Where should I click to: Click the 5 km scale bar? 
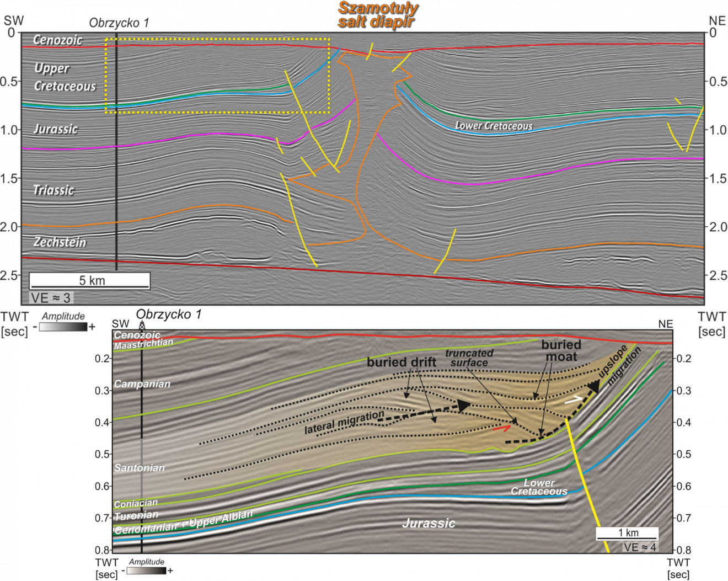pyautogui.click(x=90, y=281)
